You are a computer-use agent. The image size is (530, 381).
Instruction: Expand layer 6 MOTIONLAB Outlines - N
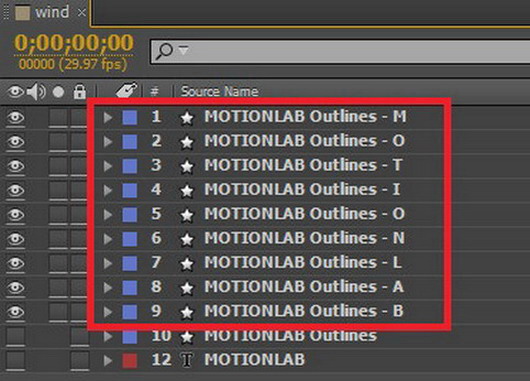[x=108, y=239]
